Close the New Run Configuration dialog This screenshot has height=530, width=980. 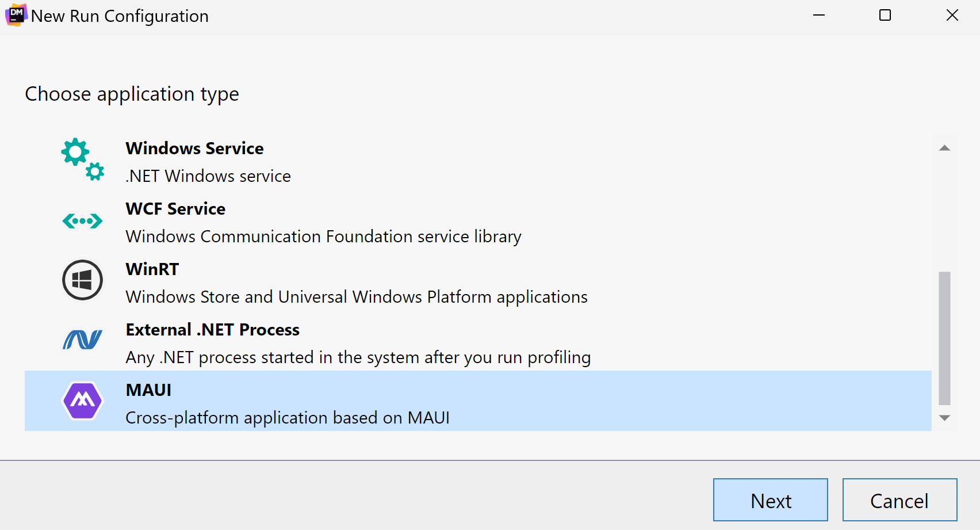click(x=952, y=16)
